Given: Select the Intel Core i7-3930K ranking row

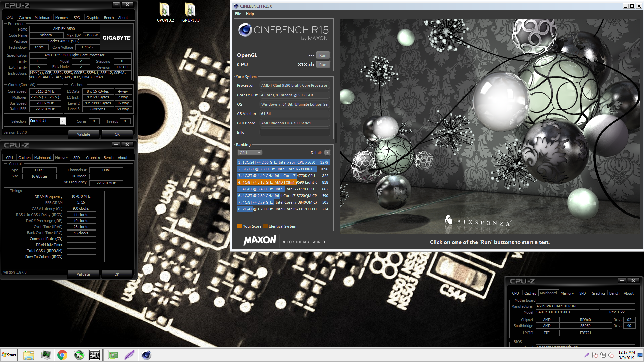Looking at the screenshot, I should 283,169.
